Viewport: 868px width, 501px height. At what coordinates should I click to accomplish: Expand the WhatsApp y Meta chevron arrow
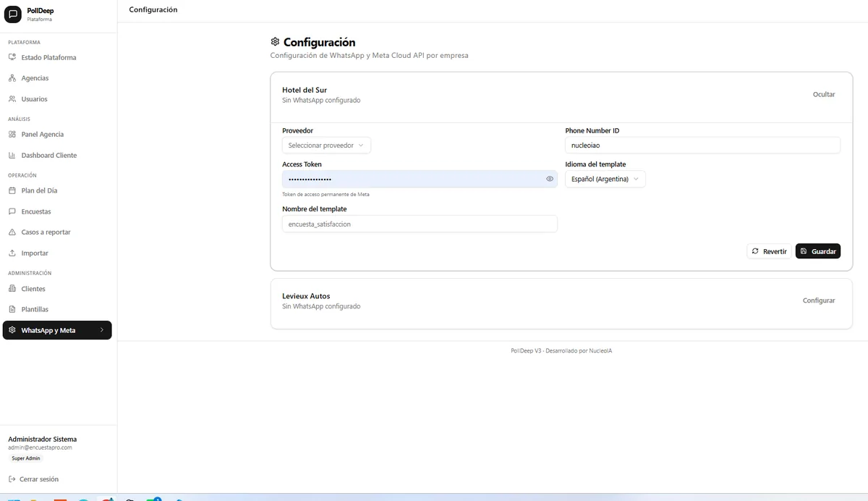pos(101,330)
